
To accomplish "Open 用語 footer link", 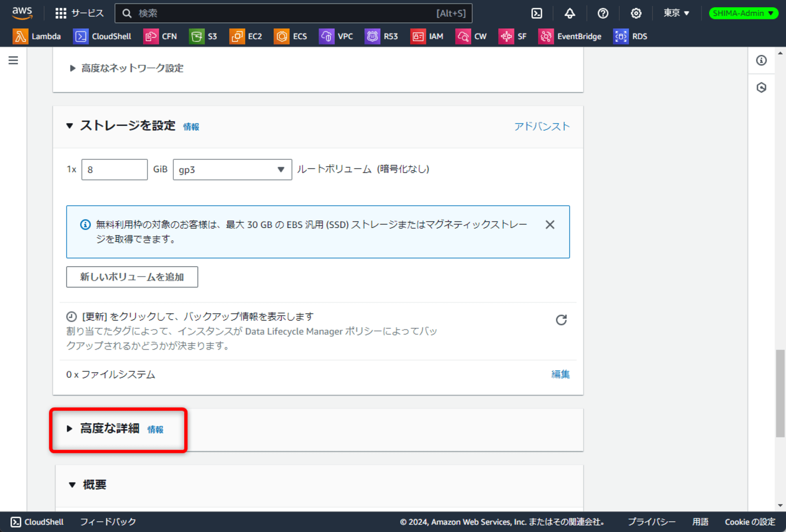I will click(x=700, y=522).
